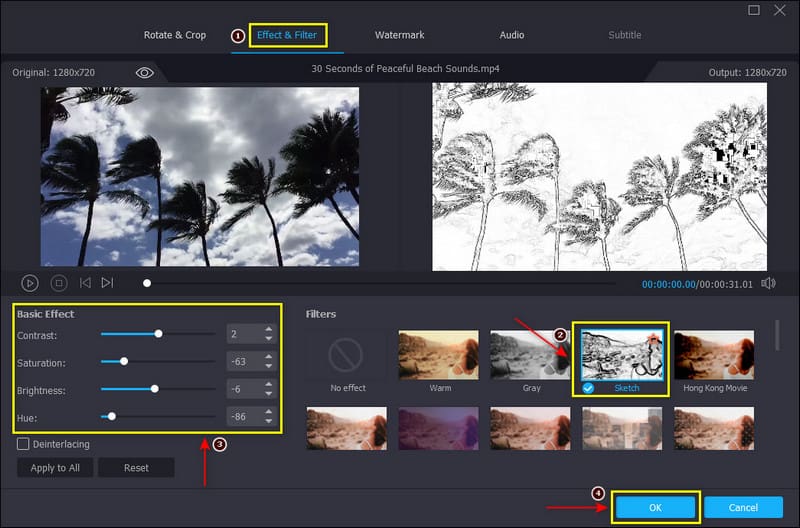Image resolution: width=800 pixels, height=528 pixels.
Task: Open the Rotate & Crop tab
Action: [x=175, y=35]
